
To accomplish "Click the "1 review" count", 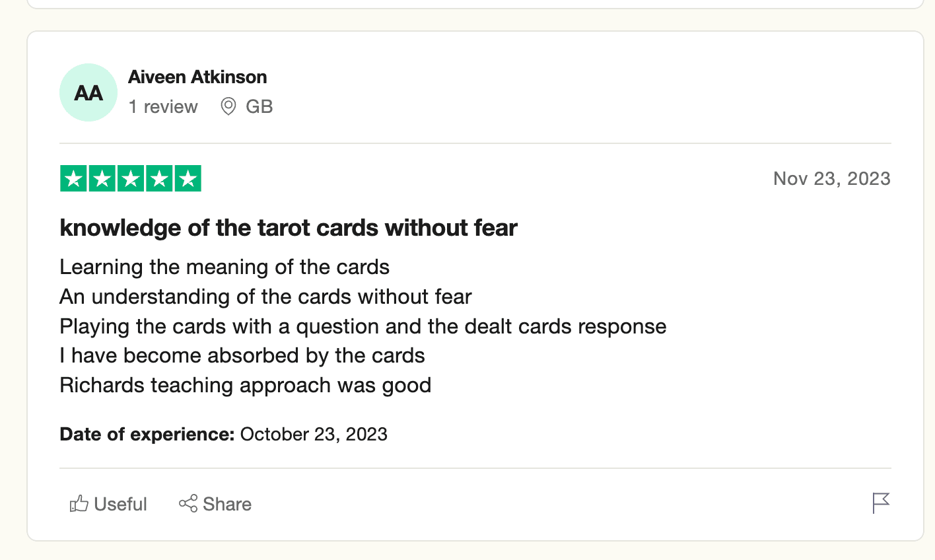I will click(x=163, y=107).
